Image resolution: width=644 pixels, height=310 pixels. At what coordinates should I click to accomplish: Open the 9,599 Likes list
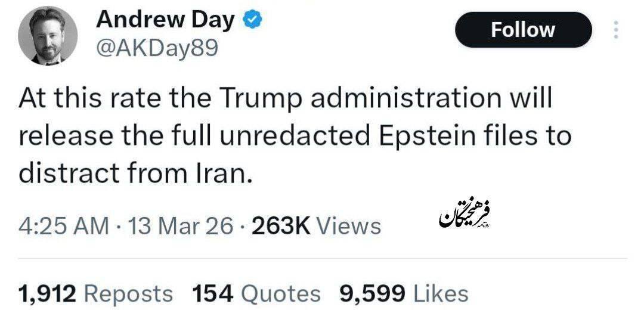tap(404, 293)
